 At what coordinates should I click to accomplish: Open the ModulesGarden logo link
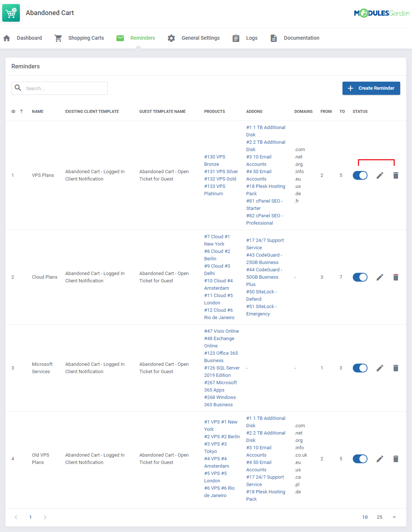(x=381, y=13)
